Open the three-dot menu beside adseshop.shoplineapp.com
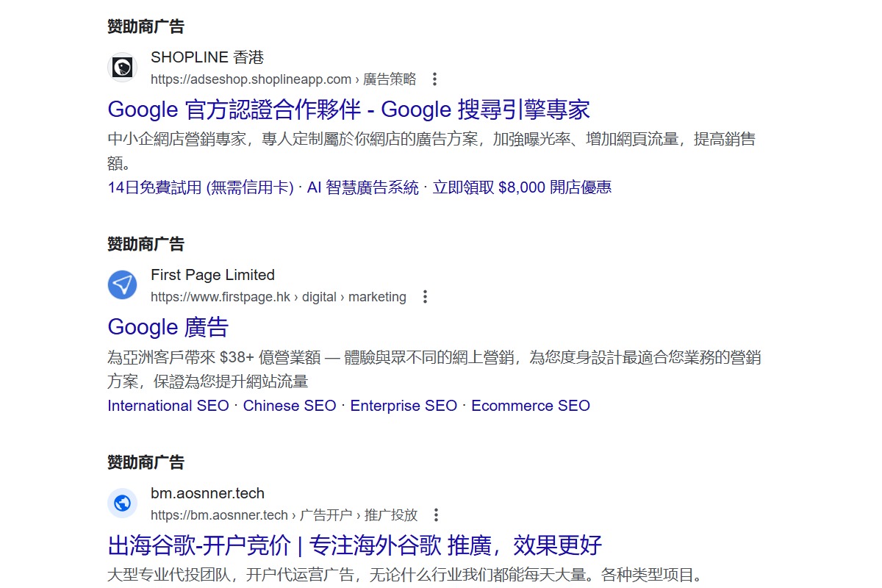 (434, 79)
